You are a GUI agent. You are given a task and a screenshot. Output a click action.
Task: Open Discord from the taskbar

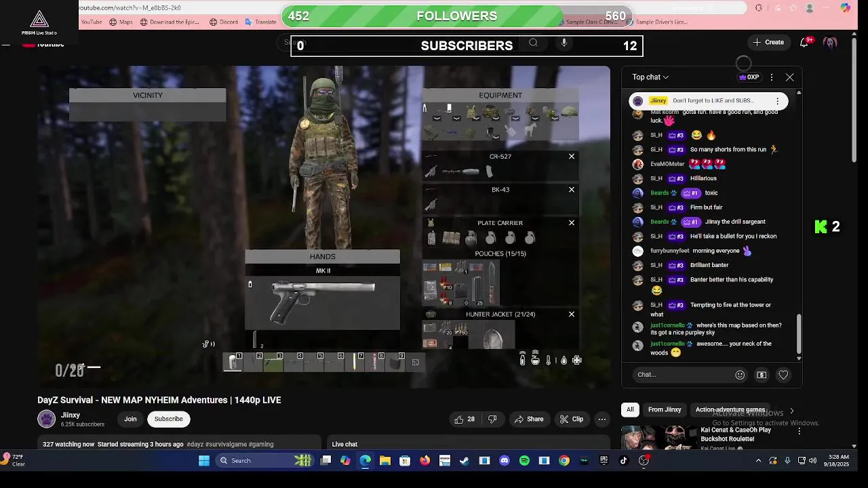tap(505, 461)
